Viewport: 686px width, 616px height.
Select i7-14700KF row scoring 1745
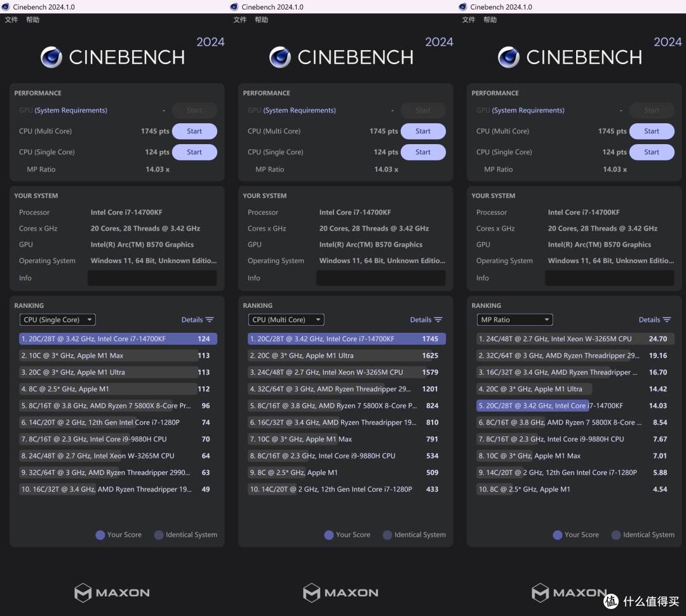click(347, 338)
